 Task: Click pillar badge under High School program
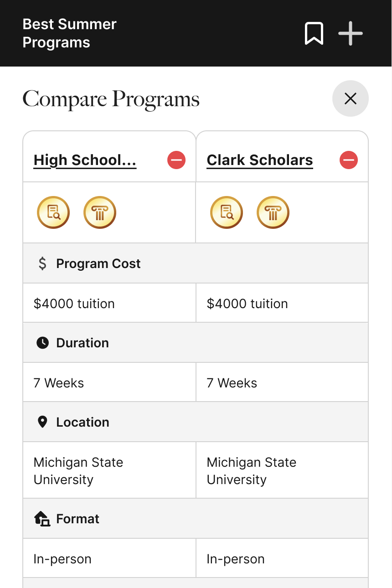[100, 212]
